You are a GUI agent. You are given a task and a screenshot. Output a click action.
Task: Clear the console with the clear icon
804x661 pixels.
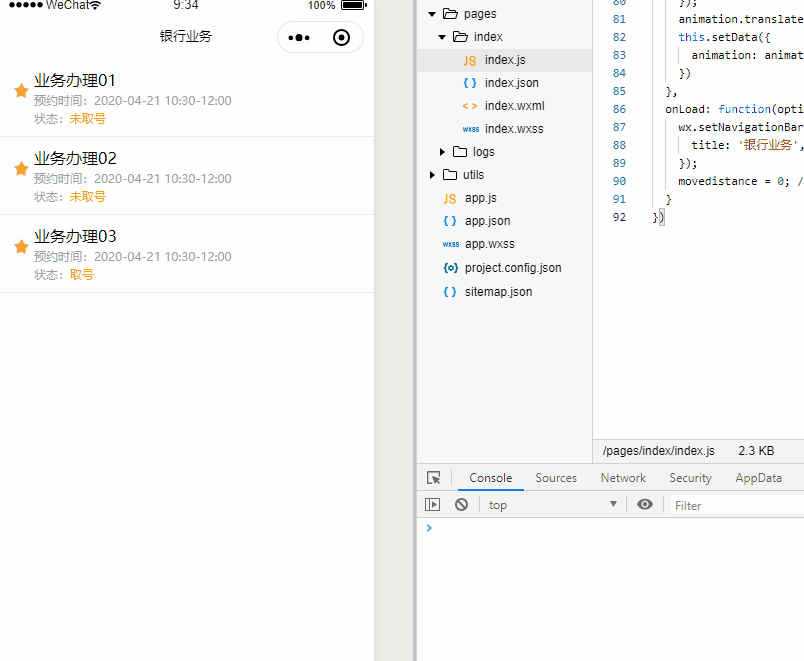(x=461, y=504)
